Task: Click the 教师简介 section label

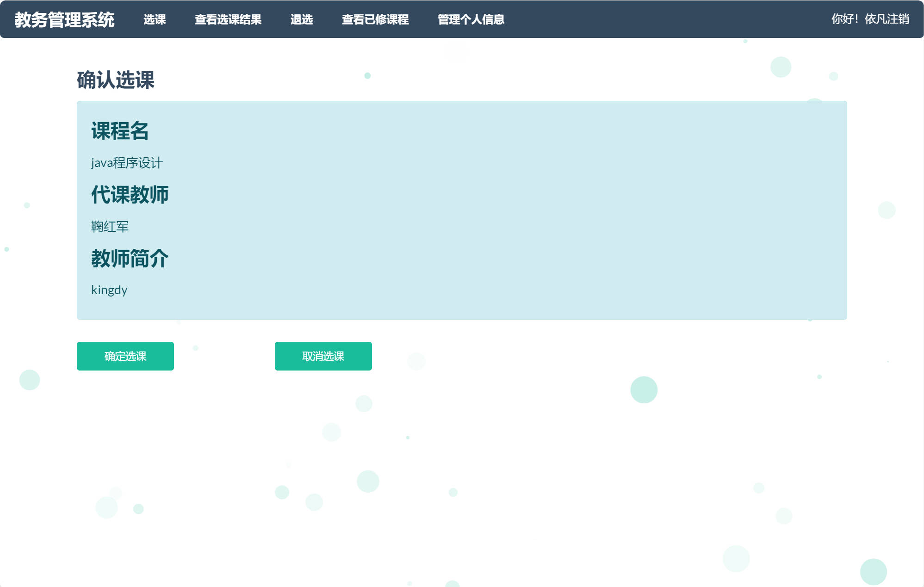Action: [x=130, y=258]
